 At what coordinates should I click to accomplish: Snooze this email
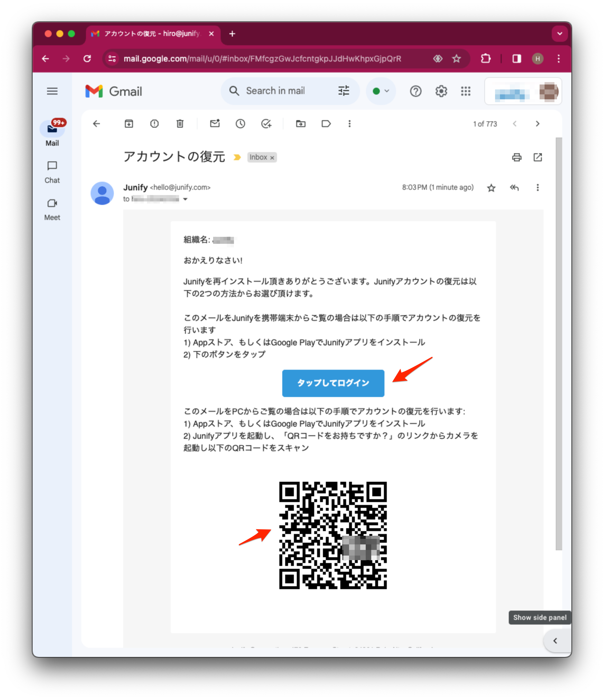click(240, 124)
